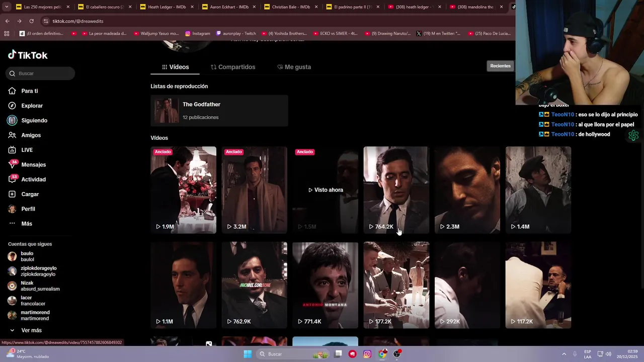Open The Godfather playlist

pyautogui.click(x=219, y=111)
